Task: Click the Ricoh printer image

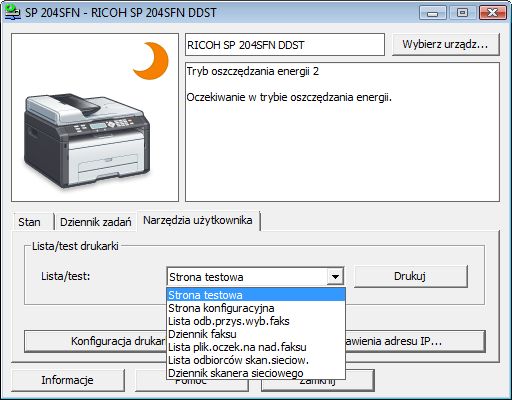Action: [87, 141]
